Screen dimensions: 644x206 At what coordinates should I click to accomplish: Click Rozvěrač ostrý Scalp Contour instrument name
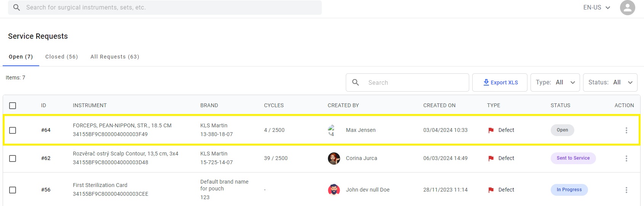pyautogui.click(x=126, y=154)
